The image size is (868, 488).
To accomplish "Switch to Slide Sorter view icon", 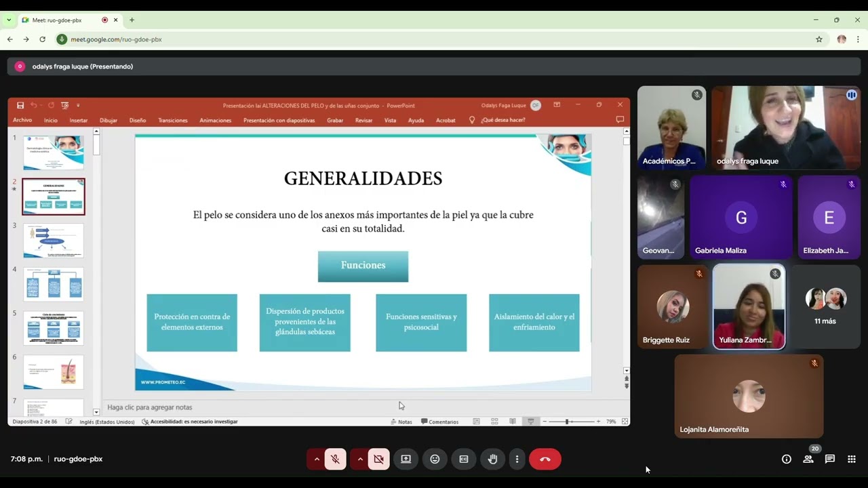I will click(494, 422).
